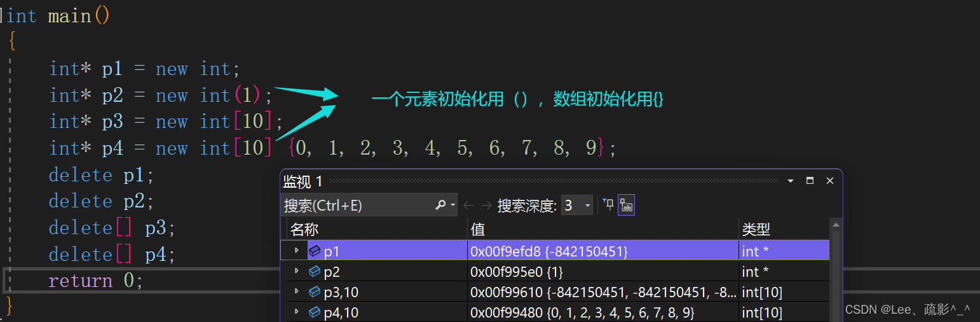Screen dimensions: 980x322
Task: Select p2 value 0x00f995e0 {1} cell
Action: [602, 272]
